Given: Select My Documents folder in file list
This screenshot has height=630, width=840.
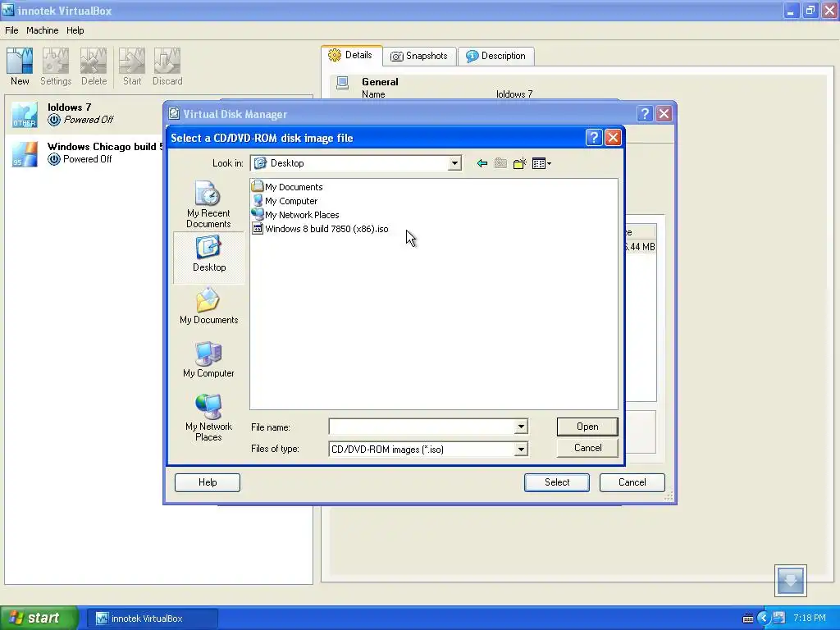Looking at the screenshot, I should pyautogui.click(x=288, y=187).
